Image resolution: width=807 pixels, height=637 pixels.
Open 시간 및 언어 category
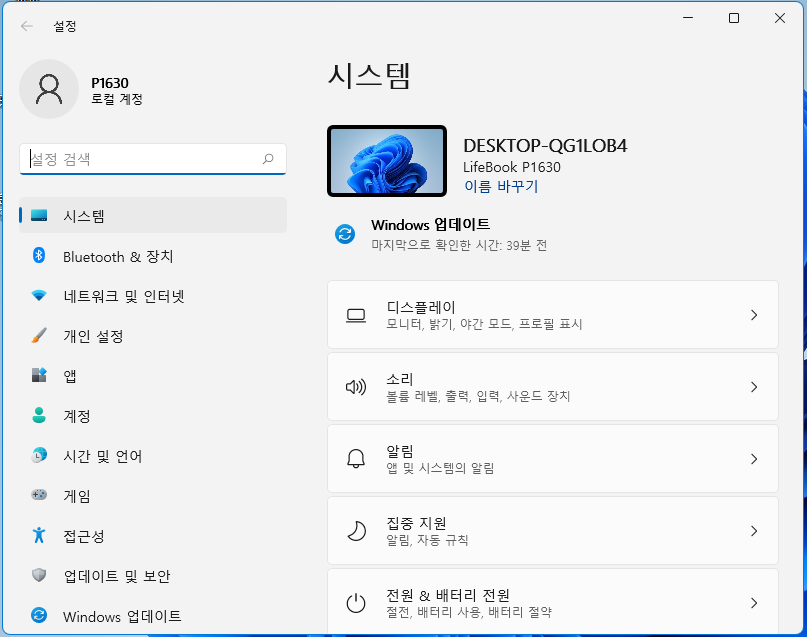[x=153, y=456]
